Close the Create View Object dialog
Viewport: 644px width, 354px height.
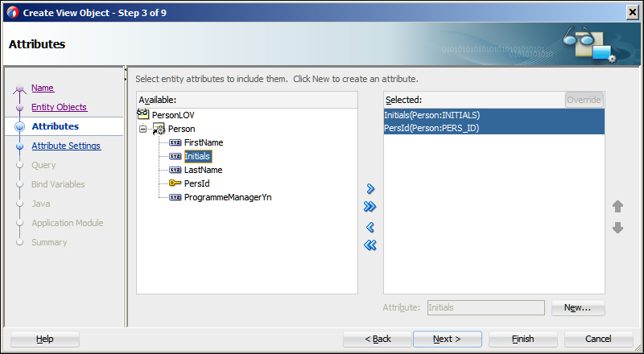[x=633, y=13]
